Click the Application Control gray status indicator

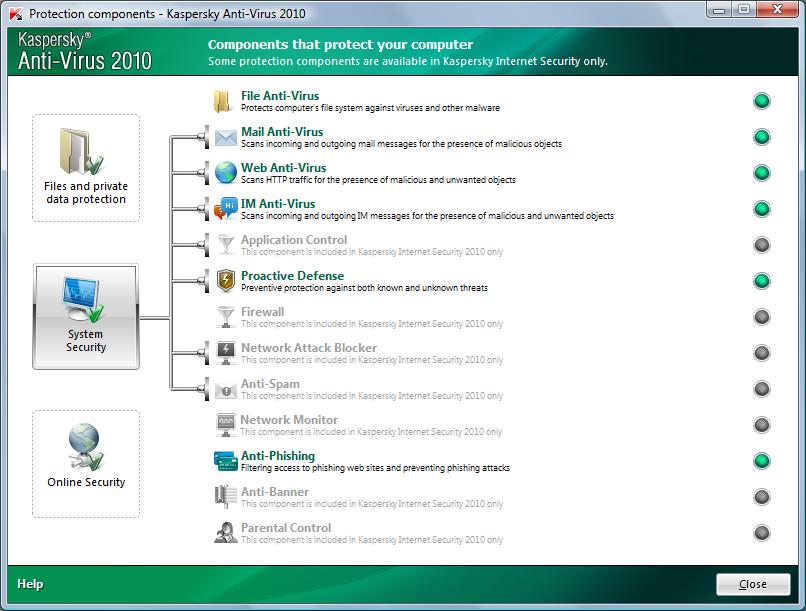point(762,245)
